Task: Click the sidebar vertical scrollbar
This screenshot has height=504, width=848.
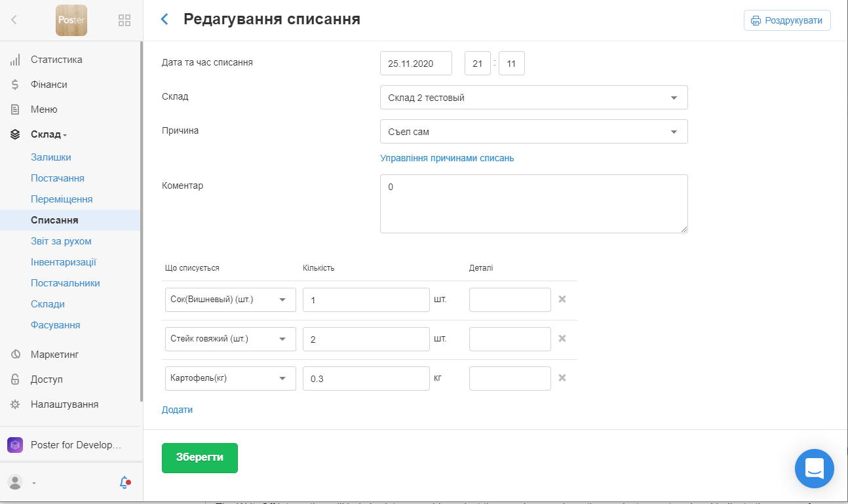Action: click(142, 222)
